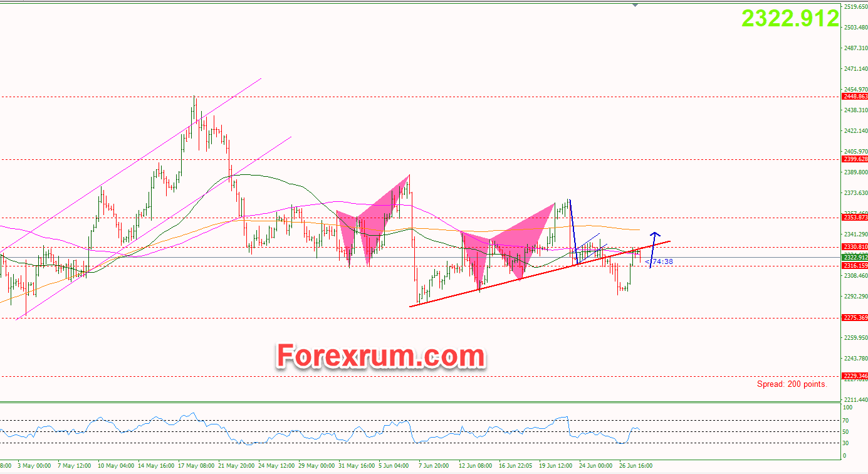
Task: Click the 24 May 12:00 time label
Action: pyautogui.click(x=275, y=466)
